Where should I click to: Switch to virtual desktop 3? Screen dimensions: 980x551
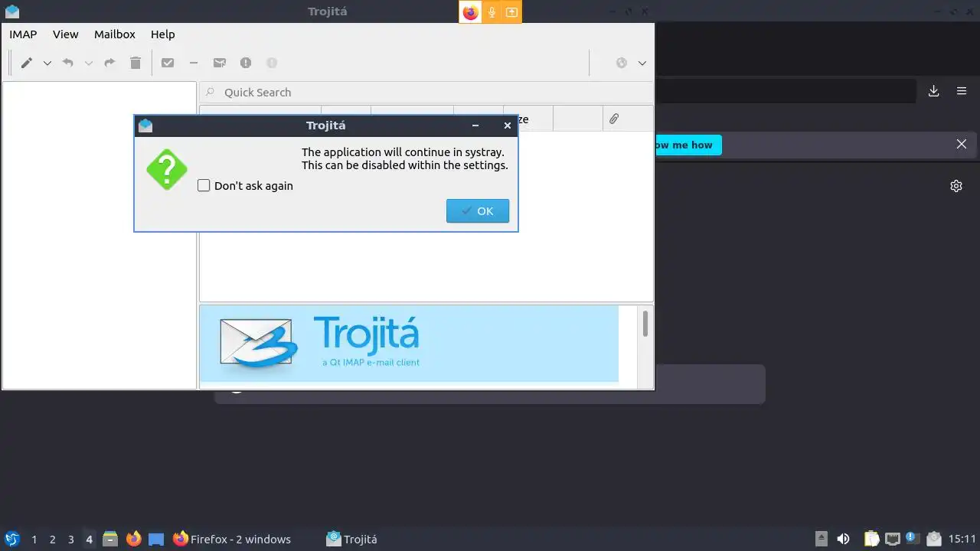pyautogui.click(x=71, y=540)
